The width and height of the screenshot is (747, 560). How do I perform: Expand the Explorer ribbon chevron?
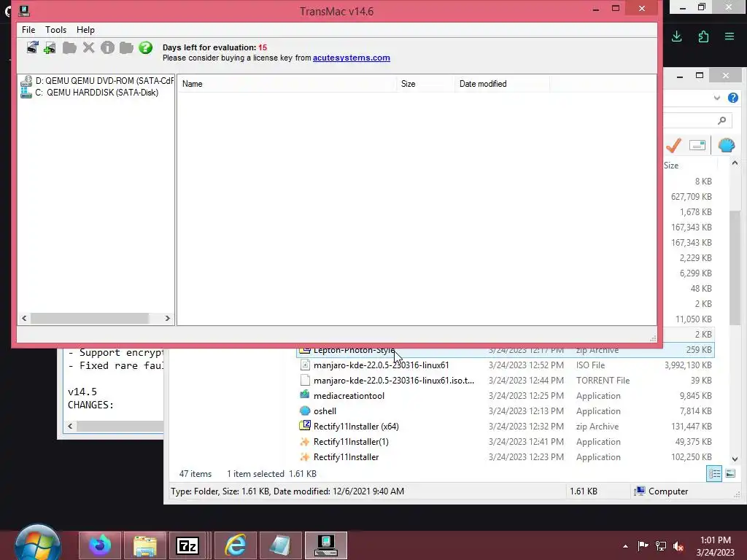point(717,98)
